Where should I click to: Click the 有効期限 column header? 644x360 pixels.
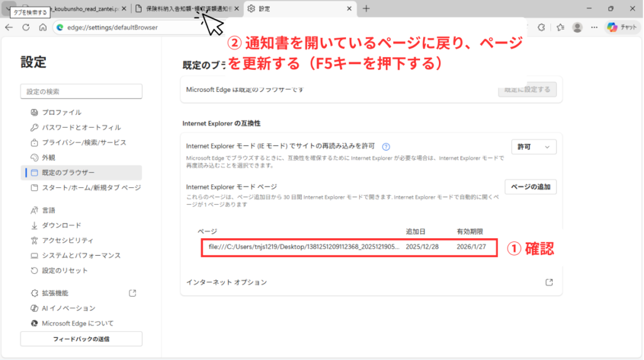point(470,231)
